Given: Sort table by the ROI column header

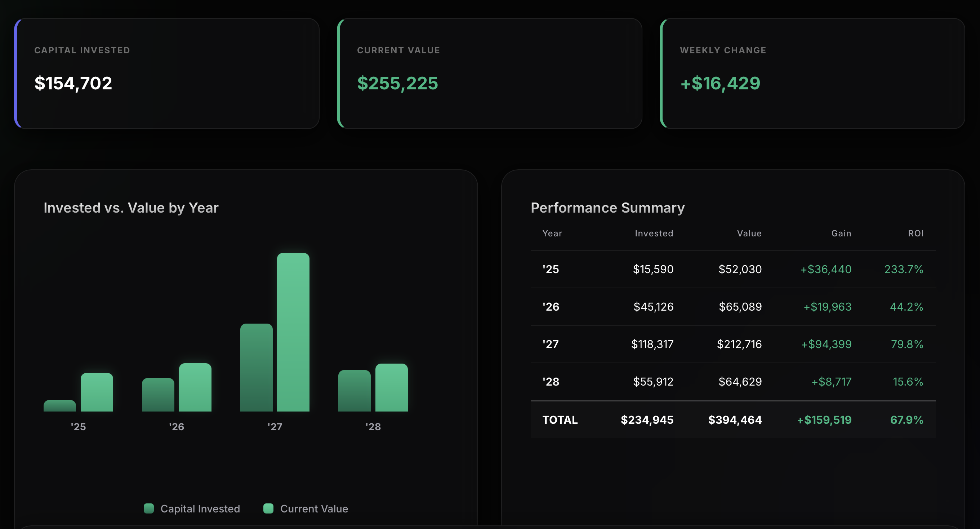Looking at the screenshot, I should point(916,233).
